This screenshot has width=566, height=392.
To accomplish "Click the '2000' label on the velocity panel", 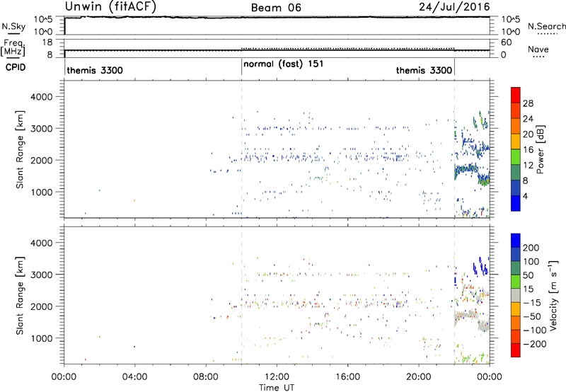I will tap(41, 306).
